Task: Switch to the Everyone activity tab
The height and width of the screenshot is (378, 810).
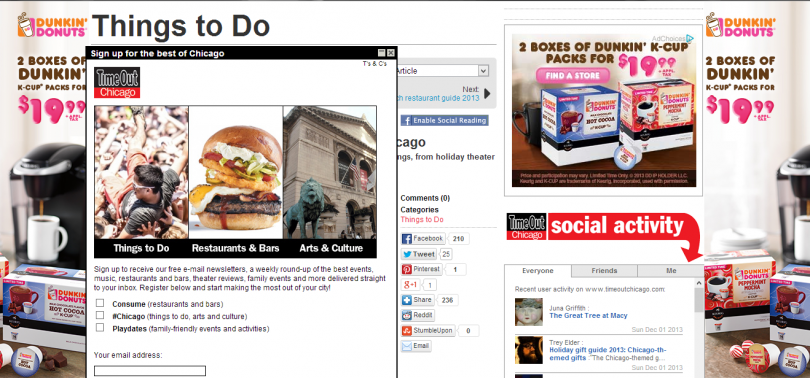Action: click(x=538, y=271)
